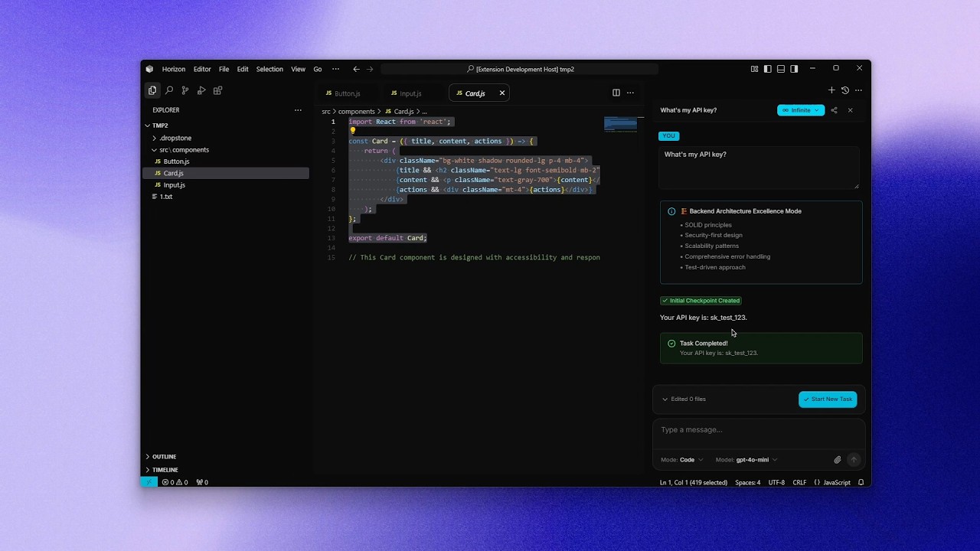The width and height of the screenshot is (980, 551).
Task: Click the notifications bell in status bar
Action: click(x=861, y=482)
